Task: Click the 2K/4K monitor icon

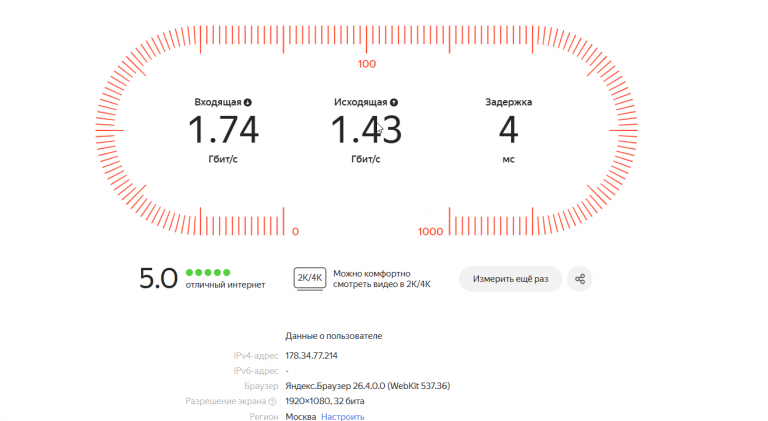Action: tap(310, 279)
